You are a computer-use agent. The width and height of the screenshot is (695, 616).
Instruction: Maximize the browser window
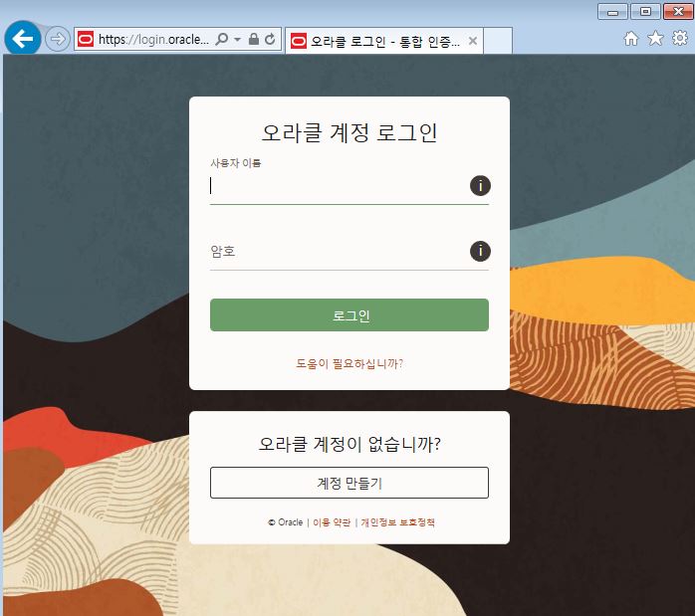pyautogui.click(x=645, y=12)
